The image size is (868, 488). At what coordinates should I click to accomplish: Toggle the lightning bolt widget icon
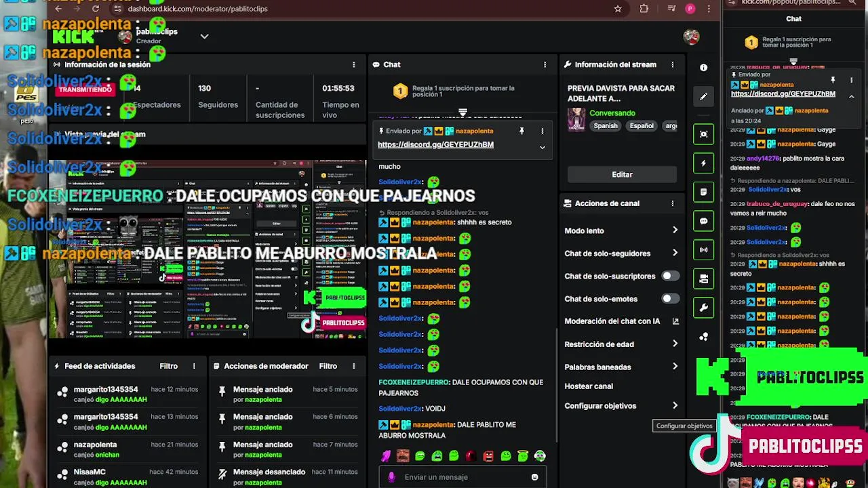click(703, 163)
